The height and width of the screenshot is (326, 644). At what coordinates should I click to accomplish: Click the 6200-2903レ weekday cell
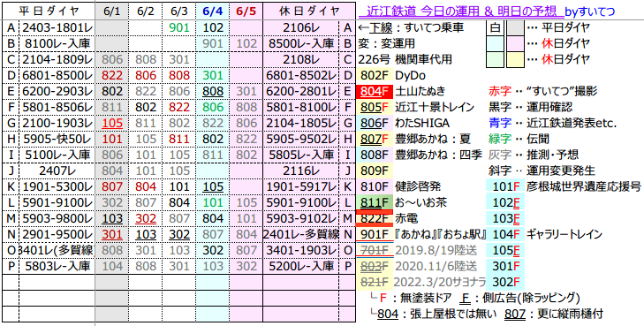tap(57, 92)
